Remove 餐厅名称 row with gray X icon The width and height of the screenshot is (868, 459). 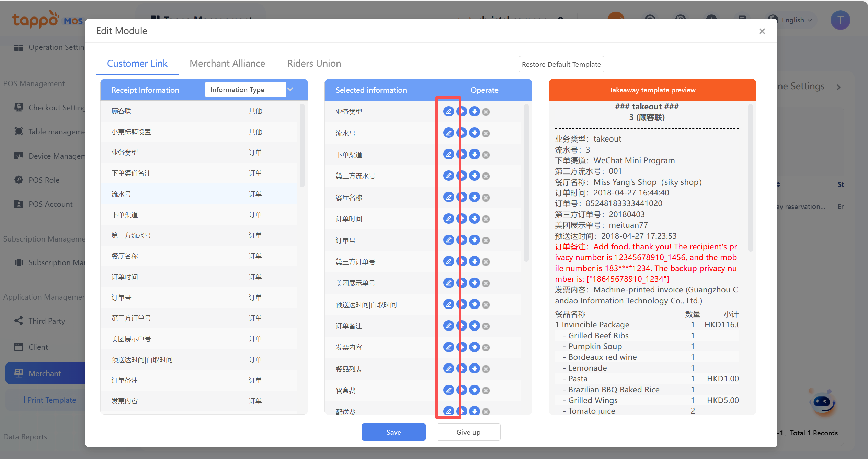pos(486,198)
